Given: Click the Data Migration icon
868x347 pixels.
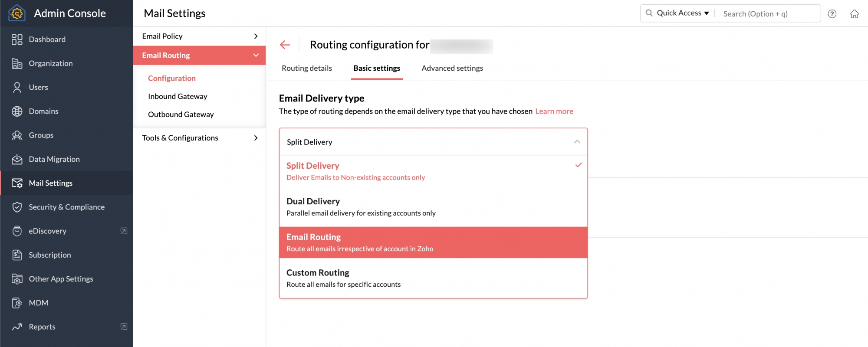Looking at the screenshot, I should 17,159.
